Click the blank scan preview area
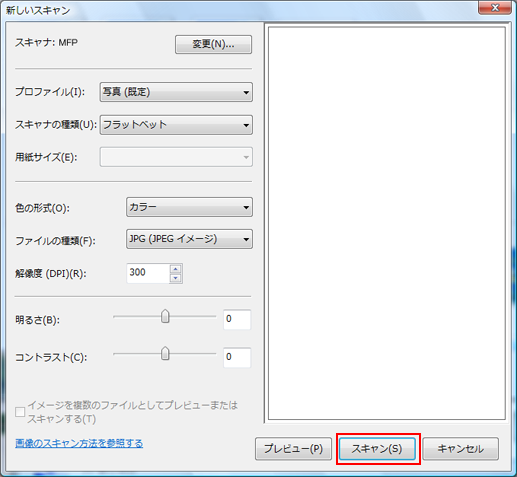The image size is (517, 477). [x=387, y=223]
